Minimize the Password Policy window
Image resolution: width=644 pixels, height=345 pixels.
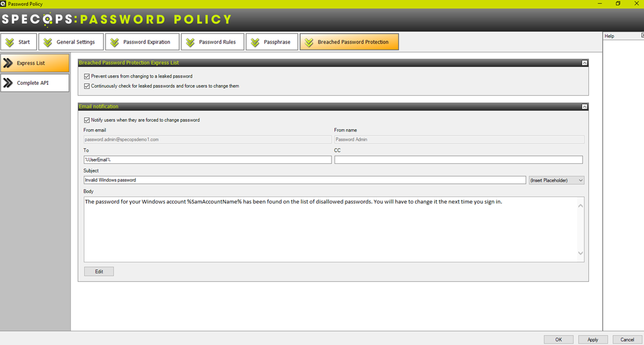(x=600, y=3)
